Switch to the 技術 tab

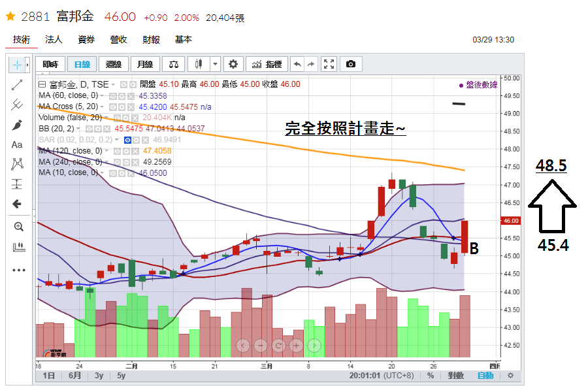(x=22, y=40)
